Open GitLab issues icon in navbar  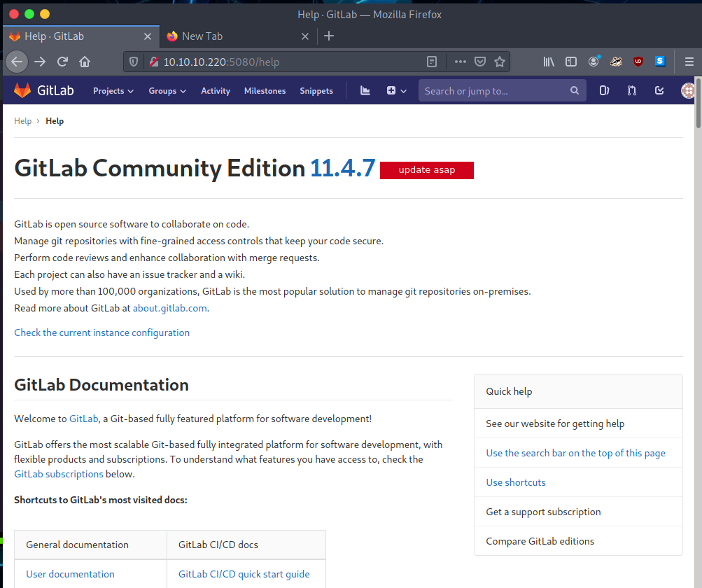pos(604,90)
